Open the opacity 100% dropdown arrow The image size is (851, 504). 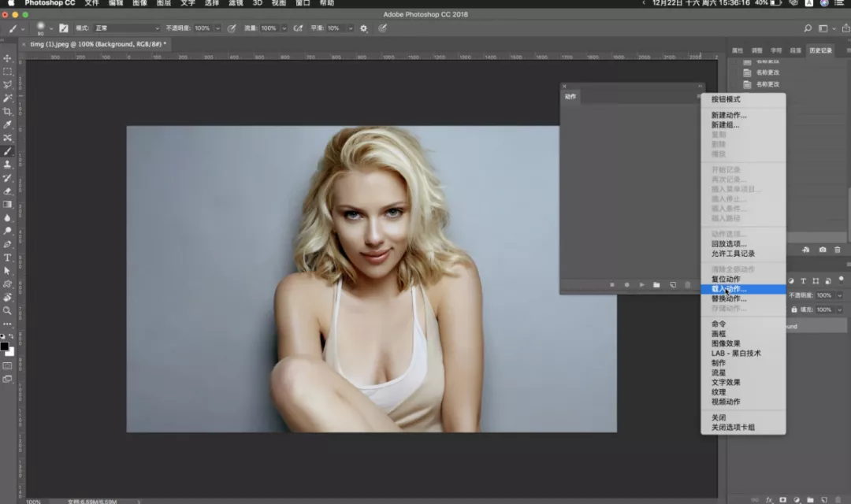click(217, 28)
